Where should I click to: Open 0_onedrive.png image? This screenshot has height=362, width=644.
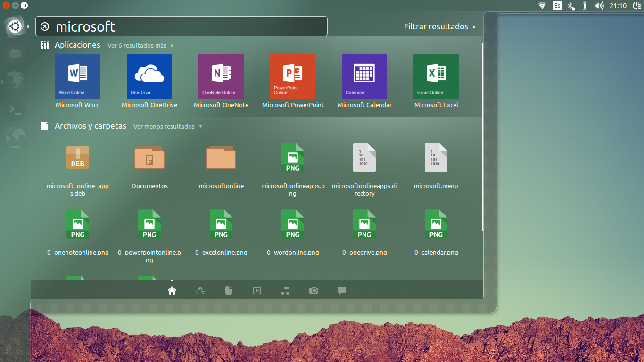tap(364, 224)
